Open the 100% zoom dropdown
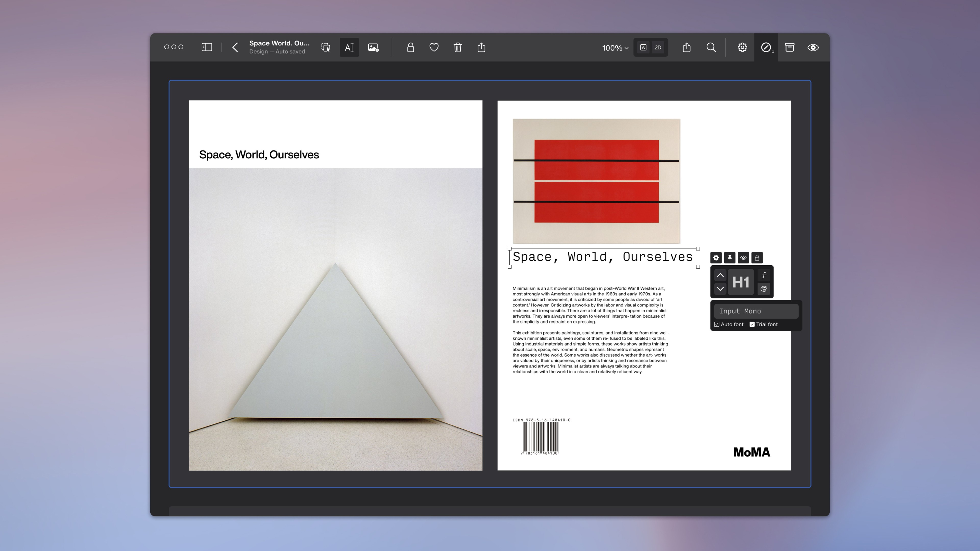980x551 pixels. coord(615,48)
